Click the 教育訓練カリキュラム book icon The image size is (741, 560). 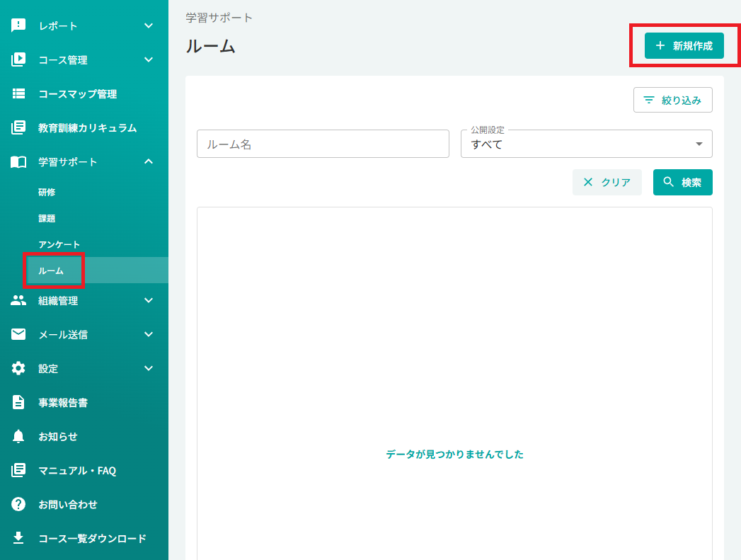point(18,127)
